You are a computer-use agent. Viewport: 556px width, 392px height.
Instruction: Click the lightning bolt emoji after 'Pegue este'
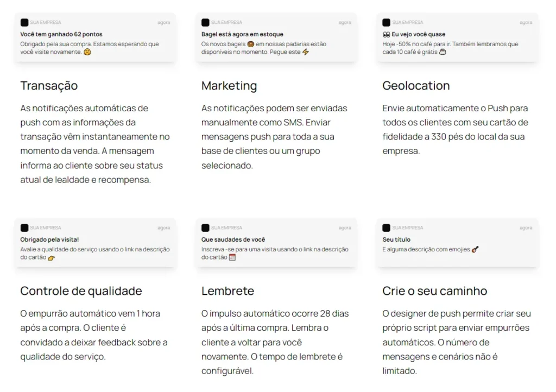tap(306, 52)
